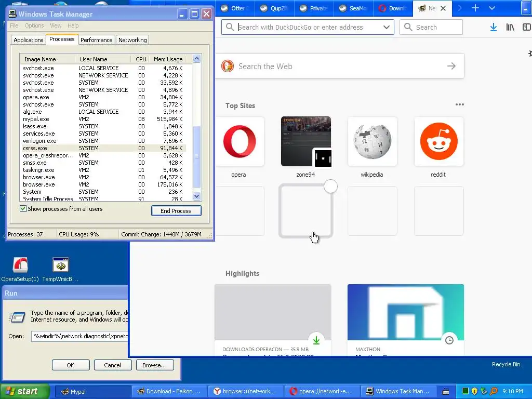Viewport: 532px width, 399px height.
Task: Select the csrss.exe process row
Action: coord(103,148)
